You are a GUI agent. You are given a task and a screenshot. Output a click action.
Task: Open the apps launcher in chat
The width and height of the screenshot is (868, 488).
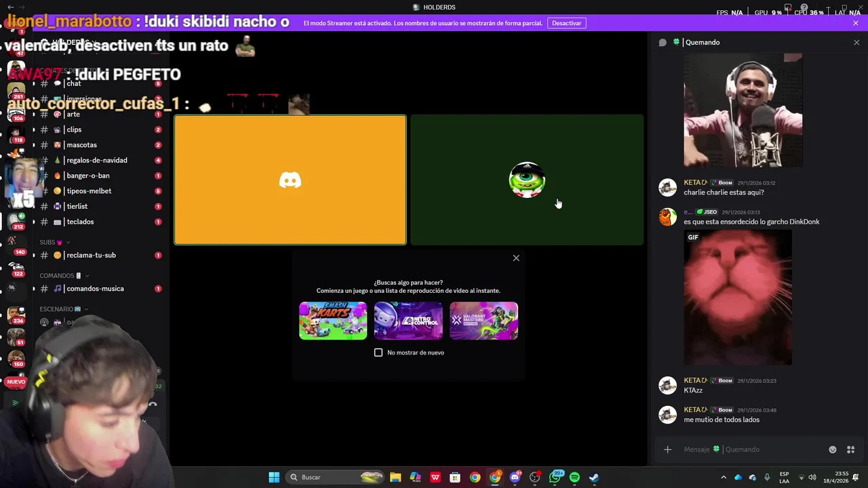coord(851,449)
